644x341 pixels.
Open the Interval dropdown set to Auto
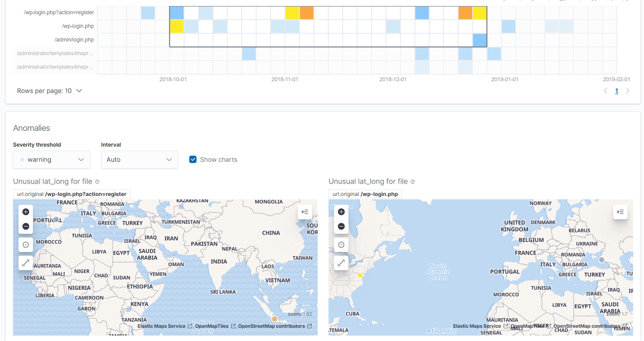click(139, 160)
